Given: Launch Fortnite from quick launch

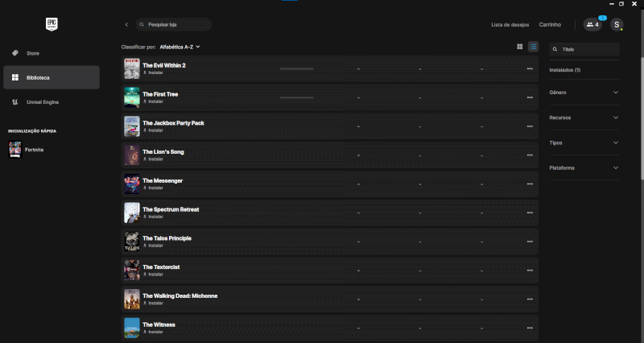Looking at the screenshot, I should [x=34, y=150].
